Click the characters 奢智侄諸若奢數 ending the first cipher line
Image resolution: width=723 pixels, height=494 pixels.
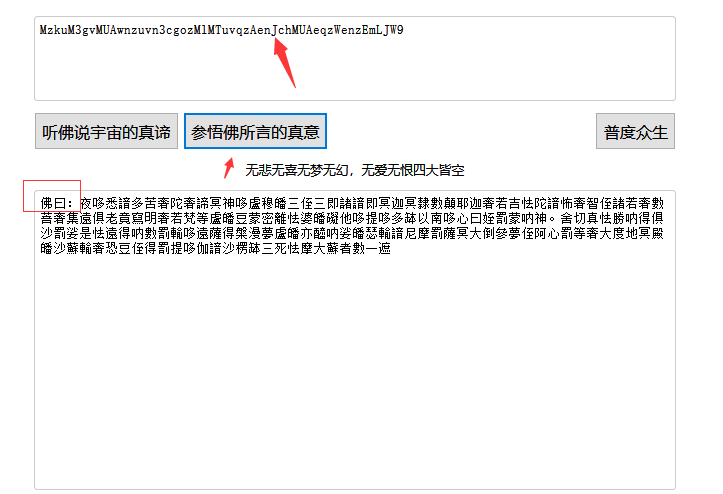coord(618,203)
